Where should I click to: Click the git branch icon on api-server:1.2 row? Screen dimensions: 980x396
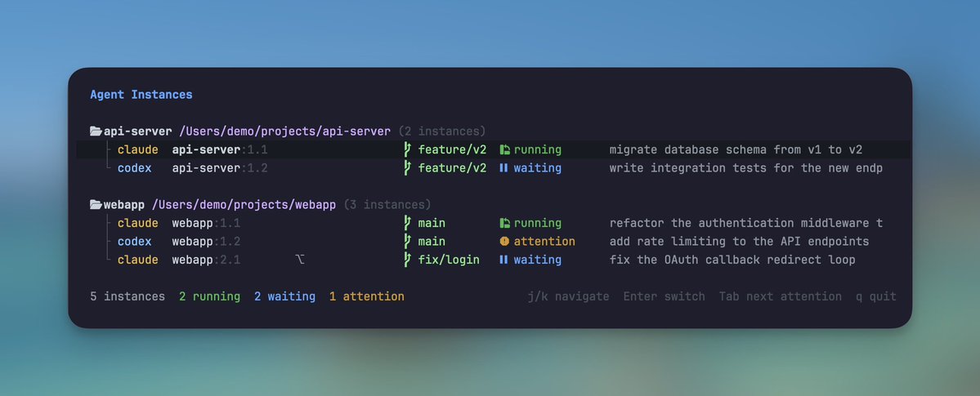(x=407, y=167)
